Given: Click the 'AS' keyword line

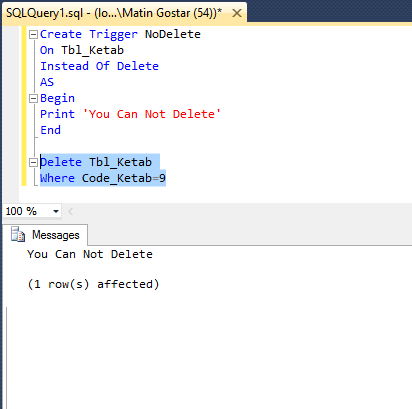Looking at the screenshot, I should click(47, 82).
